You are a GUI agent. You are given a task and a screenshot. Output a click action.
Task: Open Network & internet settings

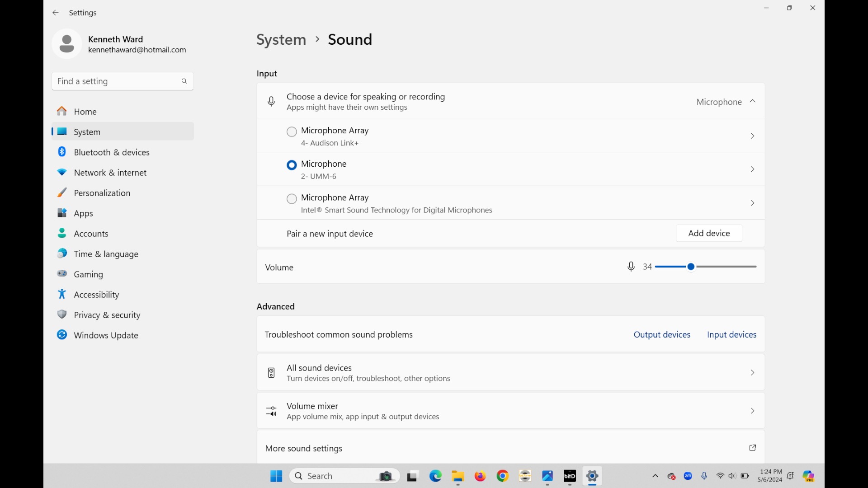click(x=123, y=173)
